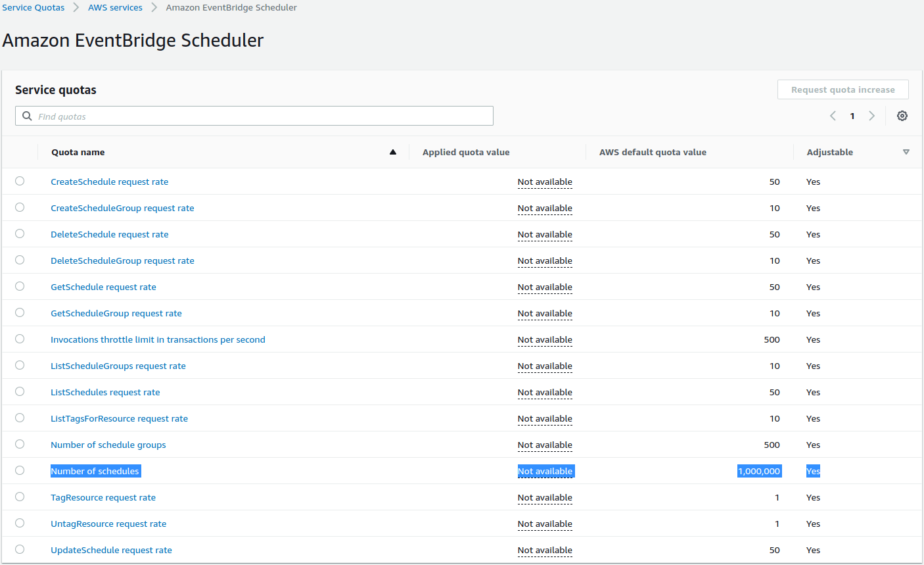Click the Request quota increase button
The width and height of the screenshot is (924, 565).
(843, 89)
